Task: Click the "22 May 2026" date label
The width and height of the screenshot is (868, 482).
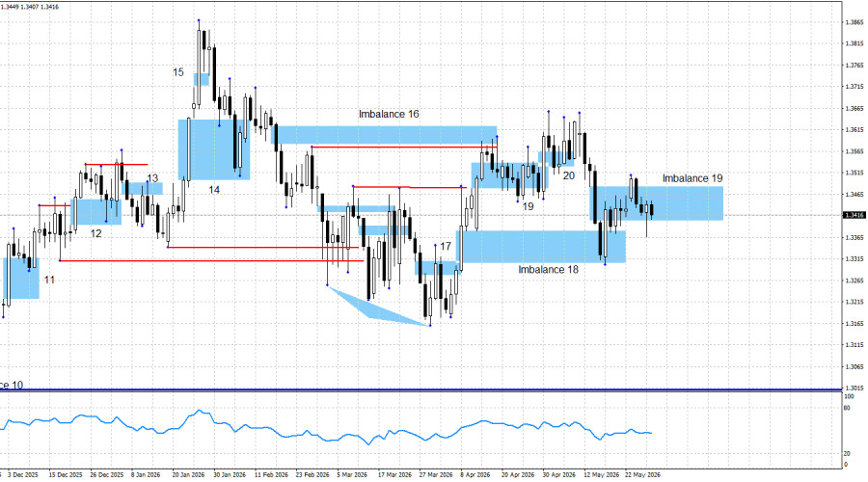Action: tap(642, 475)
